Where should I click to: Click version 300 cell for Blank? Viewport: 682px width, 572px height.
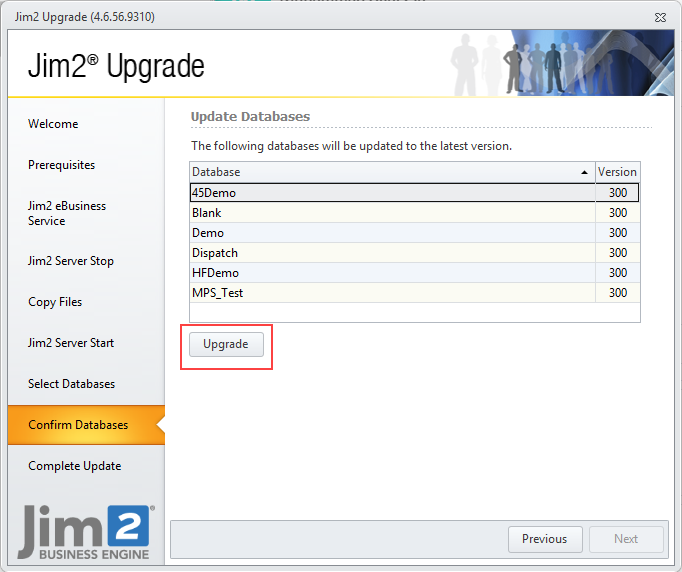618,213
